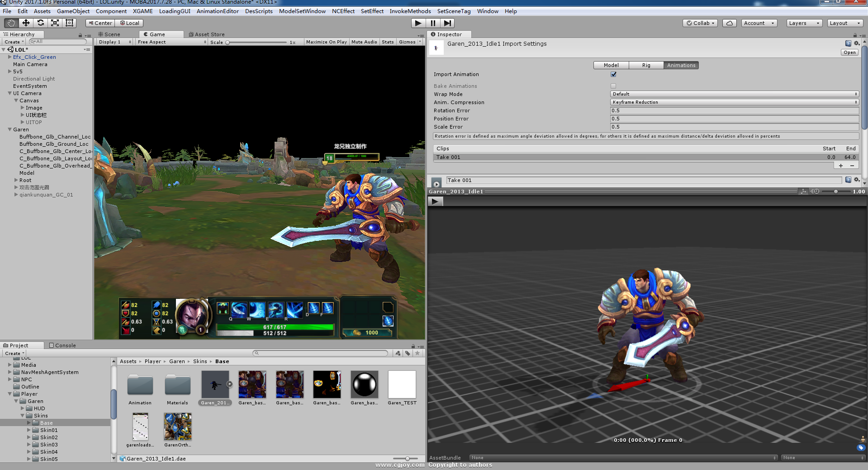The height and width of the screenshot is (470, 868).
Task: Toggle Inspector panel lock icon
Action: pos(855,35)
